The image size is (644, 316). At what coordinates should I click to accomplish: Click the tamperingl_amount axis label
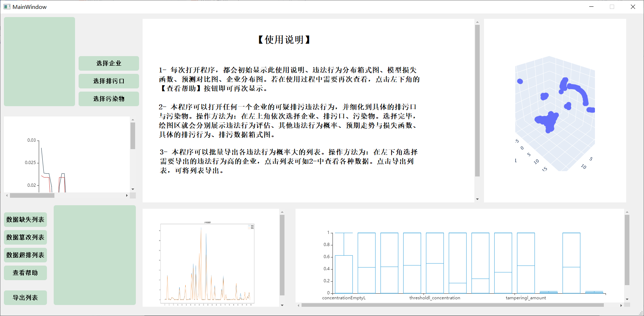[526, 298]
